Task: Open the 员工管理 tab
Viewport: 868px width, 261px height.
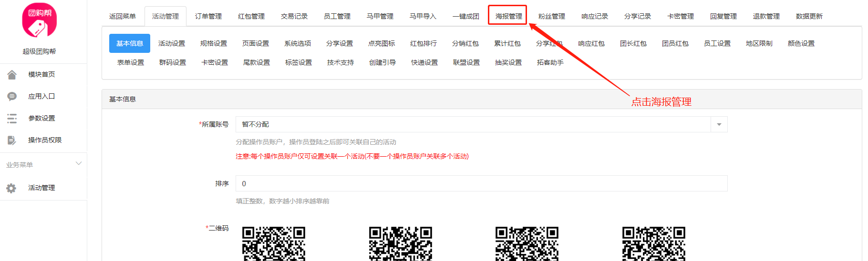Action: coord(337,16)
